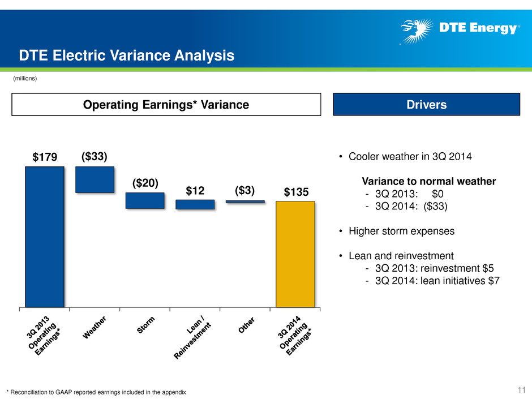
Task: Click the DTE Energy starburst logo
Action: [417, 32]
